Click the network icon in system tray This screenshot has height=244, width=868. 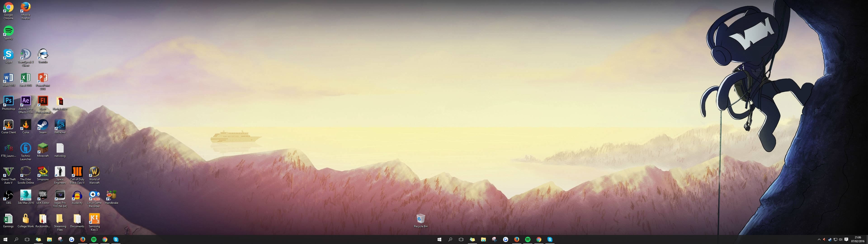coord(835,240)
